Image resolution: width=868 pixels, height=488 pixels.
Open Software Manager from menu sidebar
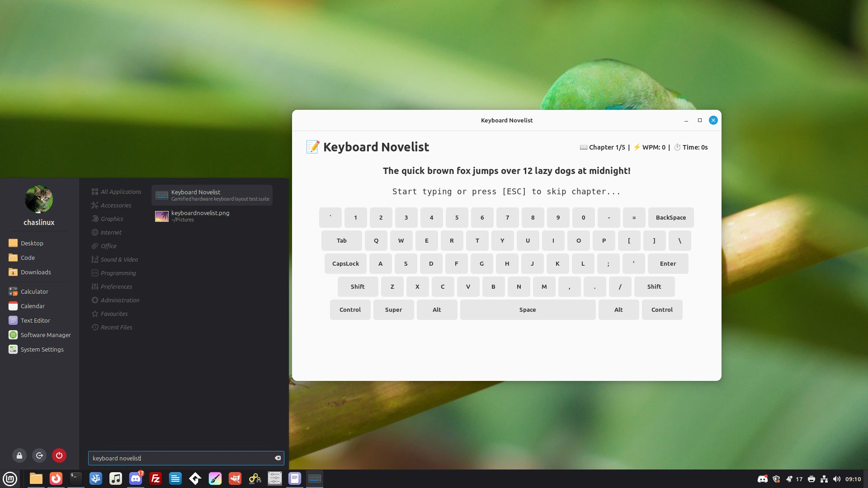pos(40,335)
